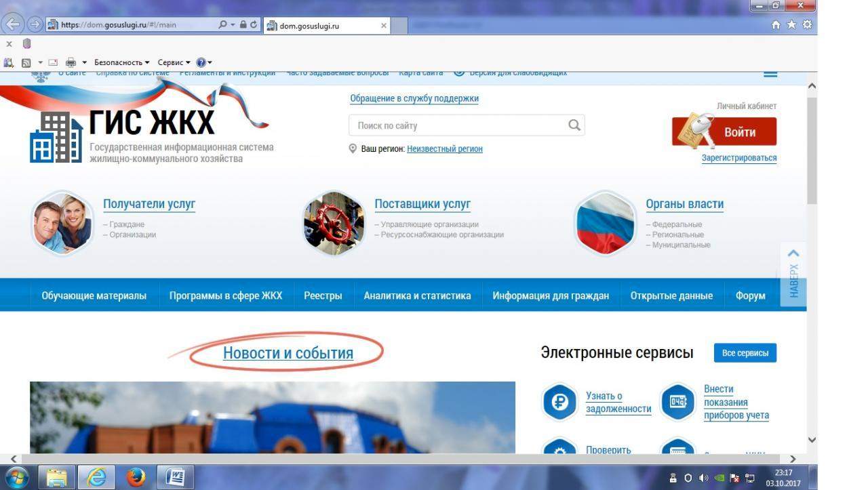Screen dimensions: 868x490
Task: Open Windows Start button
Action: pos(16,477)
